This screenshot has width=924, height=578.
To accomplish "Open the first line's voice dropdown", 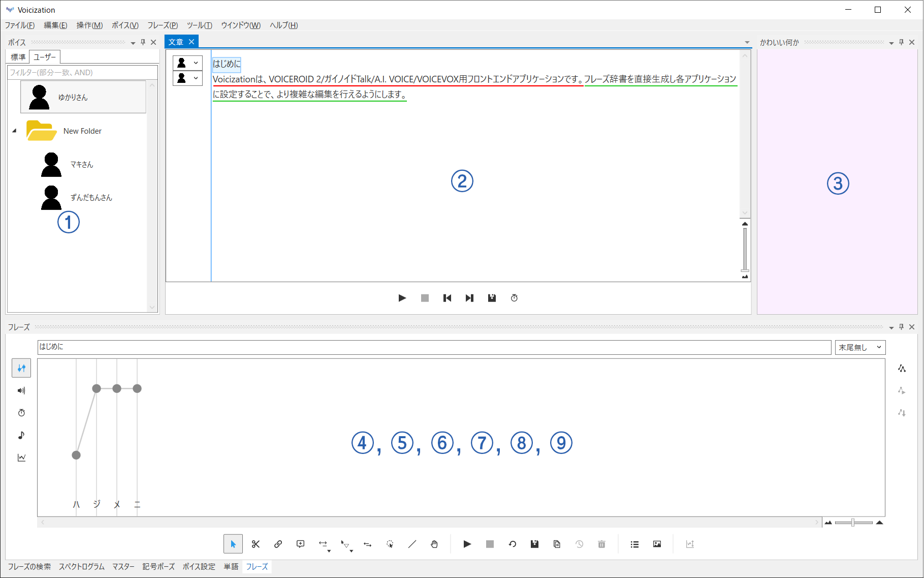I will (188, 63).
